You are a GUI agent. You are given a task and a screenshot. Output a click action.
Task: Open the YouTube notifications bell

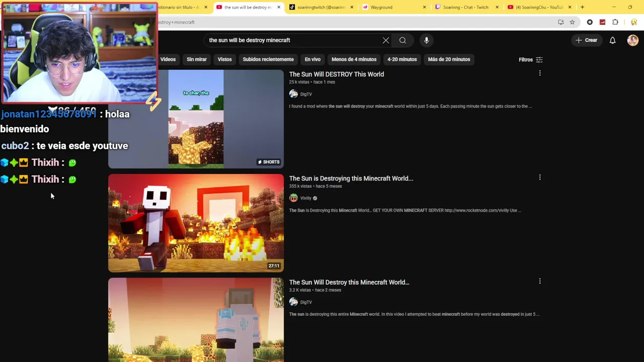tap(612, 40)
